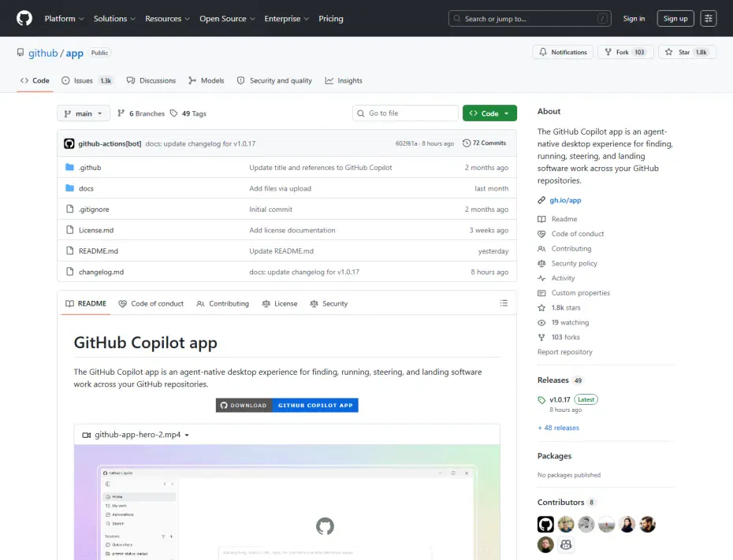Click the commit history clock icon
Screen dimensions: 733x560
466,143
